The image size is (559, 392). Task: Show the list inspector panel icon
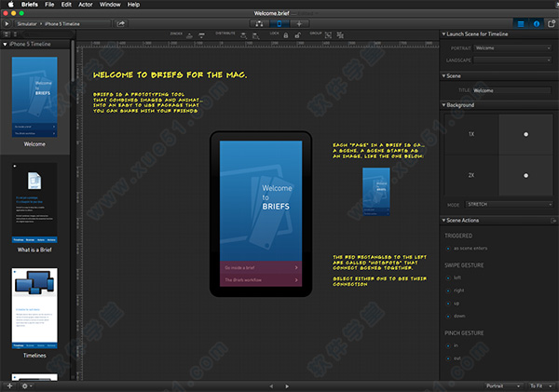[x=521, y=24]
